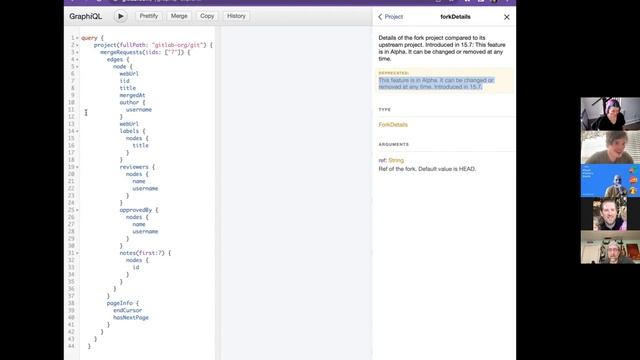Click 'webUrl' on line 13
Screen dimensions: 640x360
tap(129, 124)
